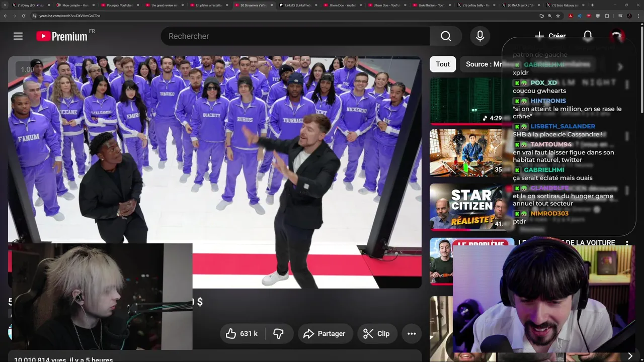Click the Créer button
Screen dimensions: 644x362
pyautogui.click(x=550, y=36)
